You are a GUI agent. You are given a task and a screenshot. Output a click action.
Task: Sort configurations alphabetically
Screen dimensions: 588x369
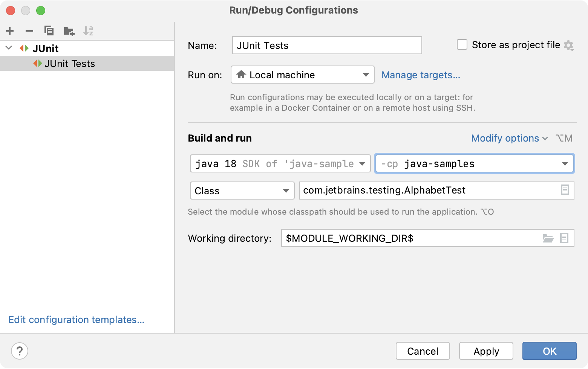pyautogui.click(x=88, y=31)
